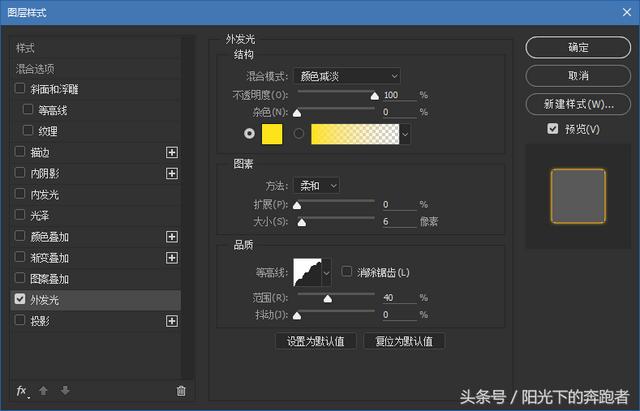Screen dimensions: 640x411
Task: Open the 混合模式 颜色减淡 dropdown
Action: click(x=347, y=76)
